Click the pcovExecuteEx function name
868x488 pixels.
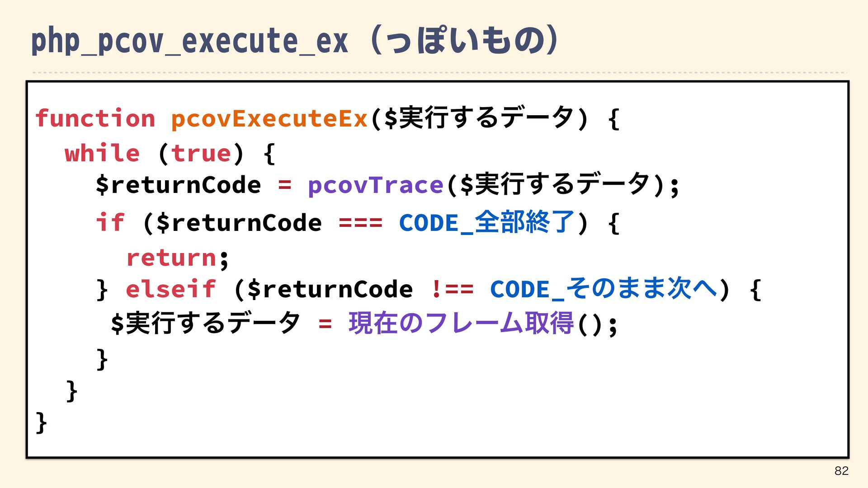coord(269,118)
